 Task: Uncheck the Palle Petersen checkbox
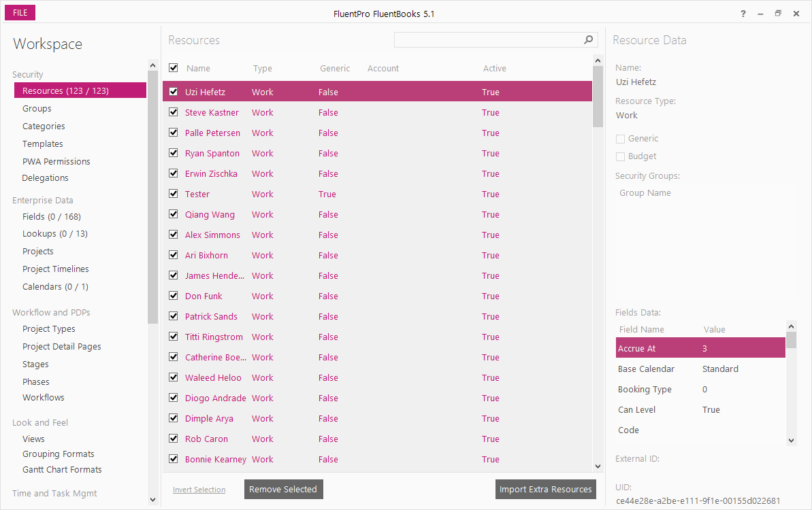coord(174,133)
